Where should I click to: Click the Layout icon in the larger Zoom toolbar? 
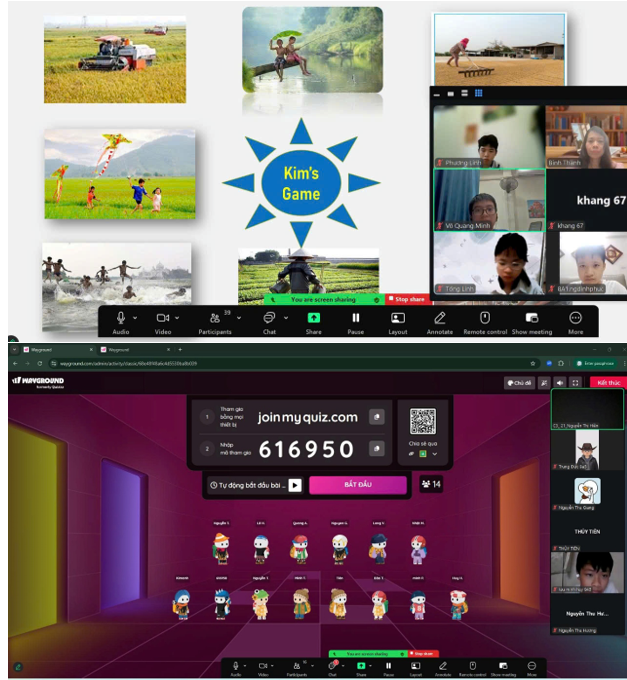pos(398,318)
